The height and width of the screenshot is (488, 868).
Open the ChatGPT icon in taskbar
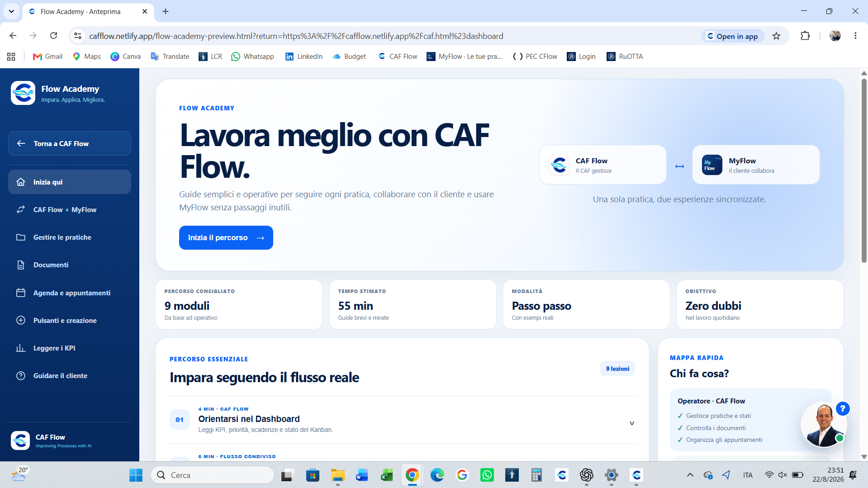[x=587, y=475]
